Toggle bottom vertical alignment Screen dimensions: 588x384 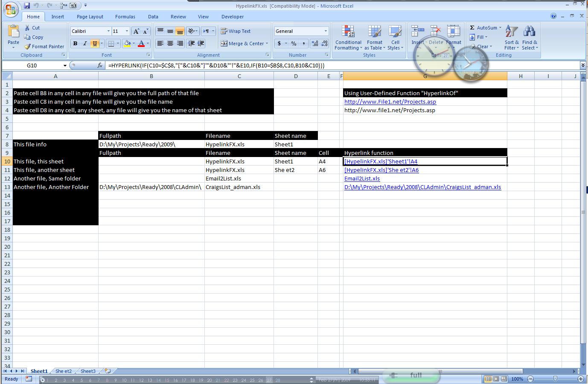point(180,31)
